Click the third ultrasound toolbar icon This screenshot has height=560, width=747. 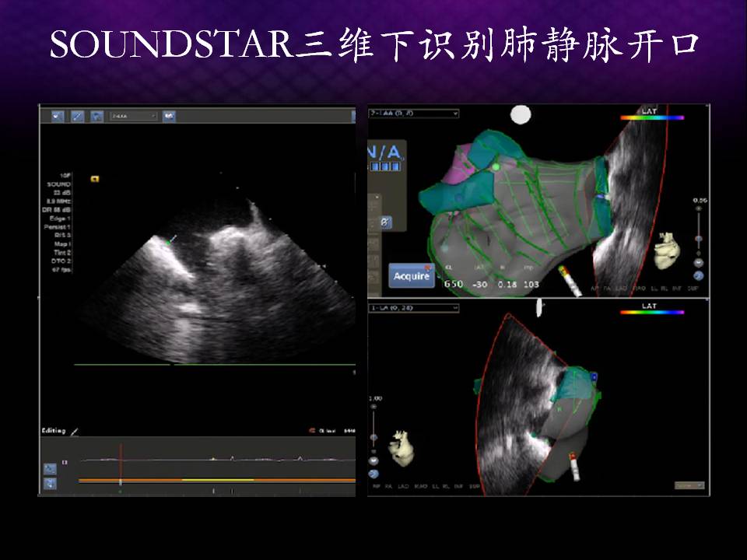pos(96,116)
